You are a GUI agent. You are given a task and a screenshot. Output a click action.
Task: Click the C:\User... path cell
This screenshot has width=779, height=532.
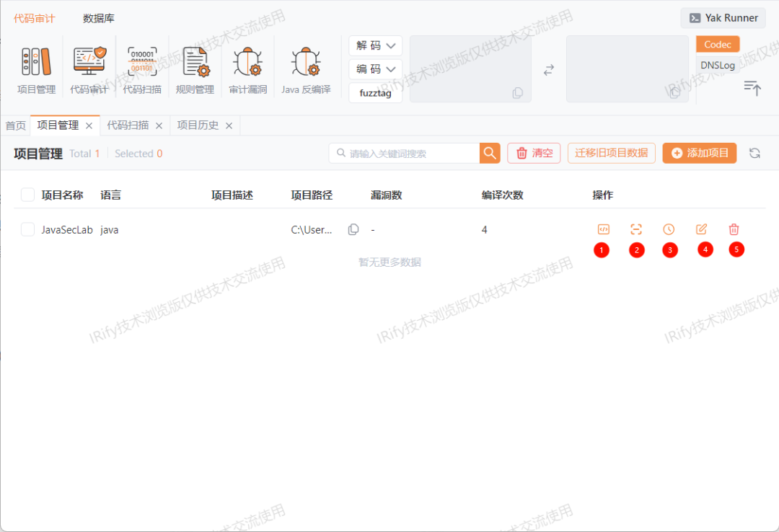(312, 230)
